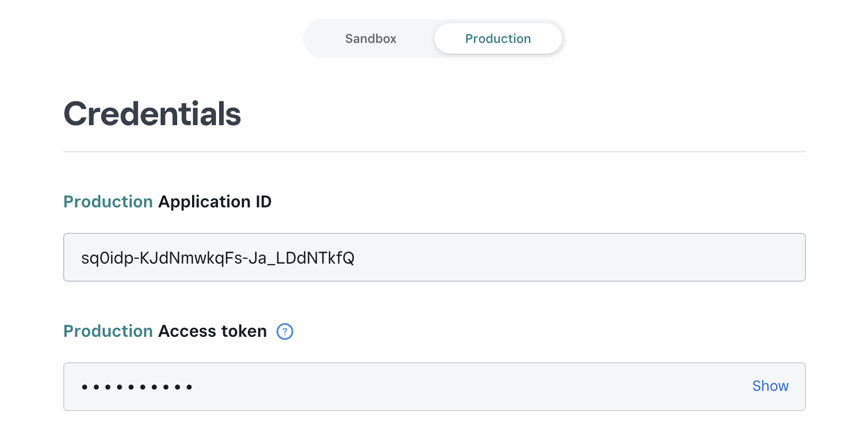Click the 'Access' word in token label
This screenshot has height=436, width=868.
(187, 332)
